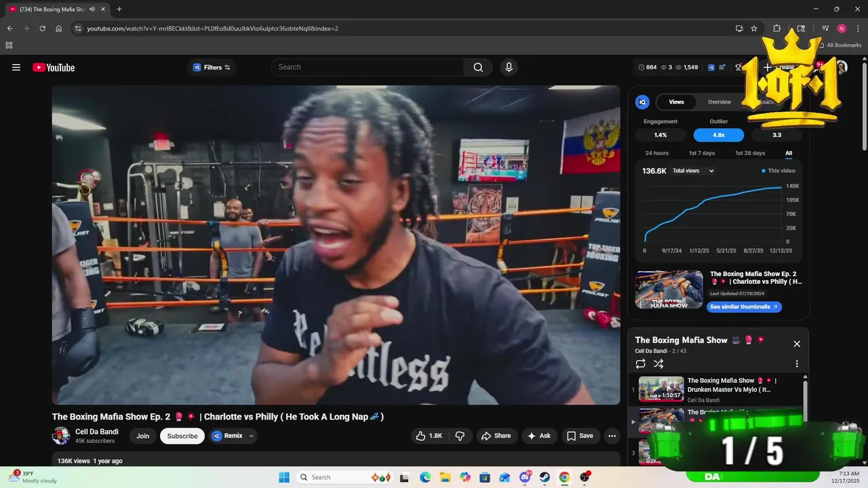The width and height of the screenshot is (868, 488).
Task: Show 1st 28 days view range
Action: (x=750, y=153)
